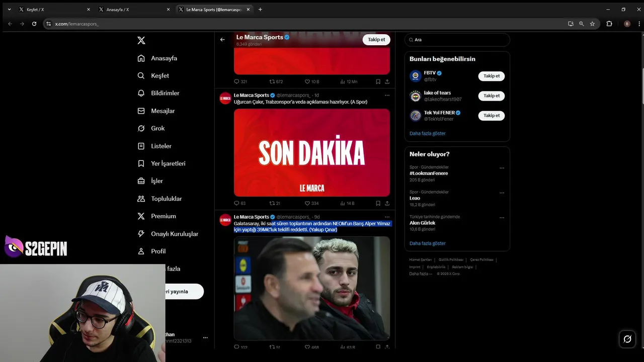Click the Profil person icon

[x=141, y=251]
